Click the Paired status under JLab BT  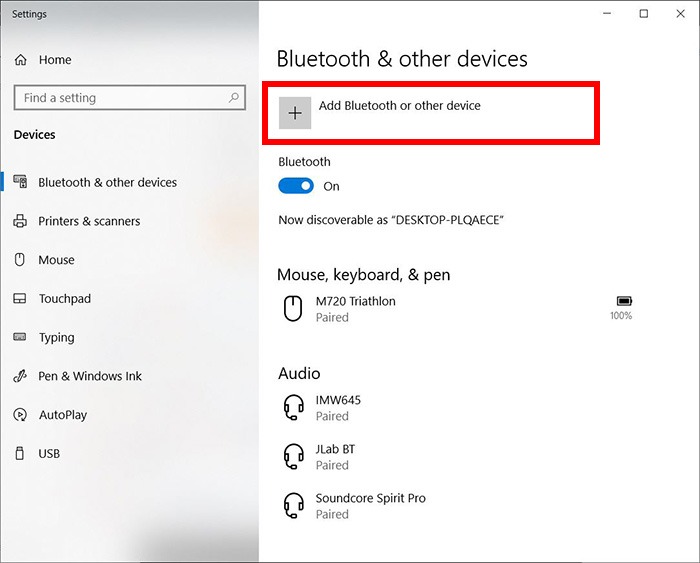pyautogui.click(x=332, y=465)
